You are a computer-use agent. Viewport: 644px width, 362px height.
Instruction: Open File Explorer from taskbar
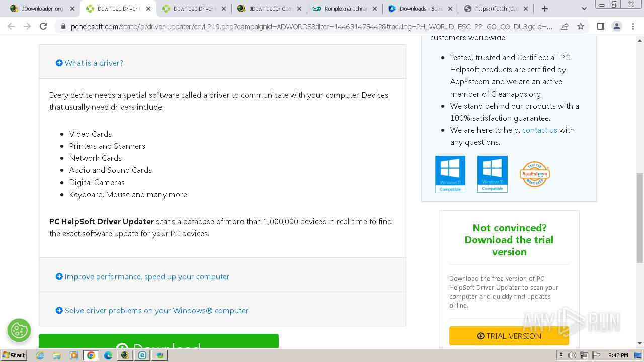pos(57,355)
